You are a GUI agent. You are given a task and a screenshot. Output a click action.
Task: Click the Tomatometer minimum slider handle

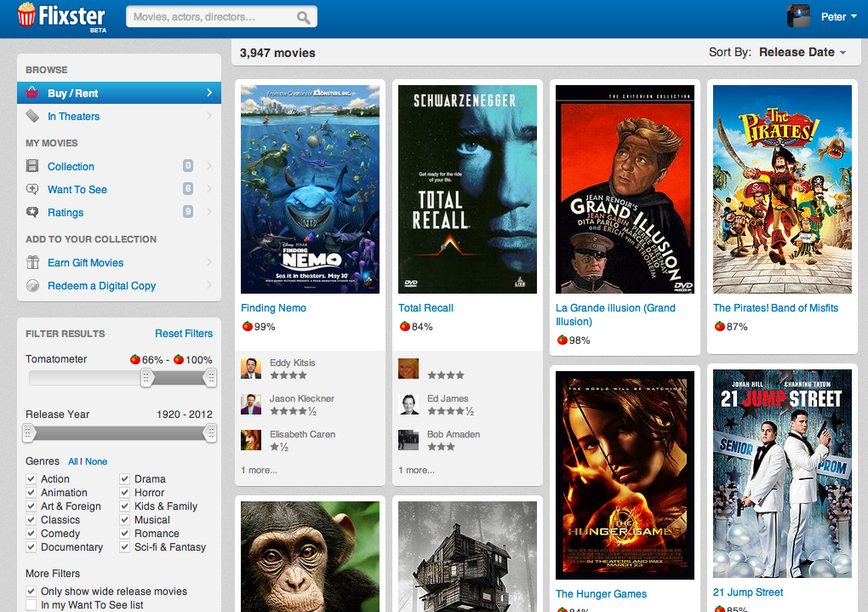tap(146, 378)
